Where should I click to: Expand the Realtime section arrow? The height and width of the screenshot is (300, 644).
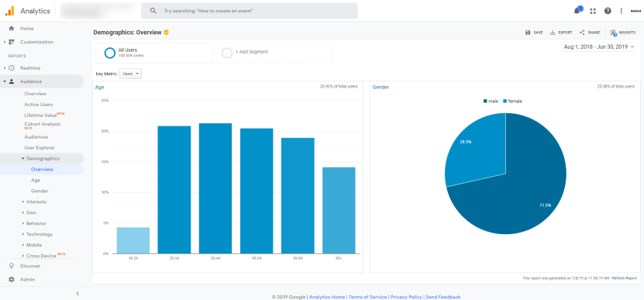(x=5, y=67)
